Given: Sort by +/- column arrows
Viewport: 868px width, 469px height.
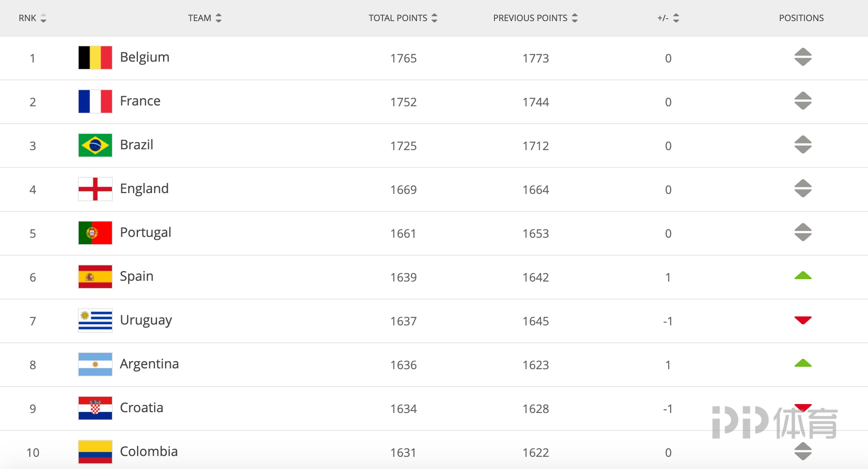Looking at the screenshot, I should (x=676, y=18).
